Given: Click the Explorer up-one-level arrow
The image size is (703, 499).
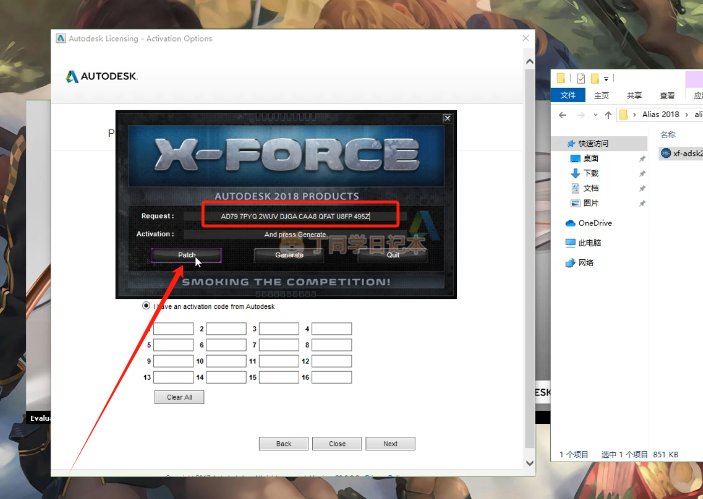Looking at the screenshot, I should pos(608,115).
